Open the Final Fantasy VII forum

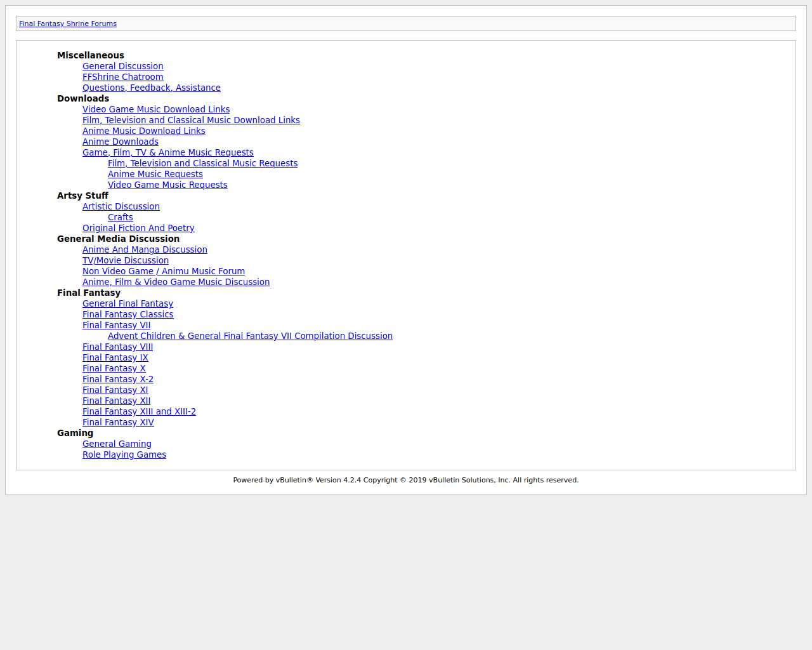(116, 325)
